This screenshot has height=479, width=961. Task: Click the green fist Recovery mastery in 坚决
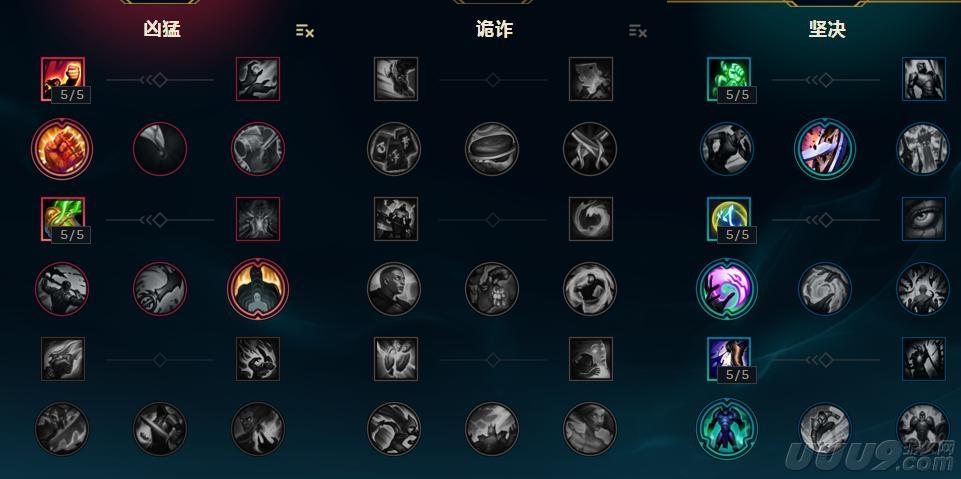pyautogui.click(x=729, y=79)
